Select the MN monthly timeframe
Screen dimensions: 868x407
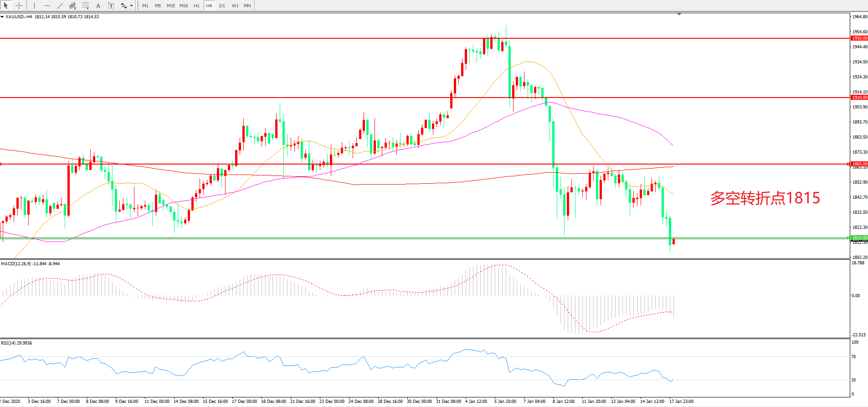point(247,5)
